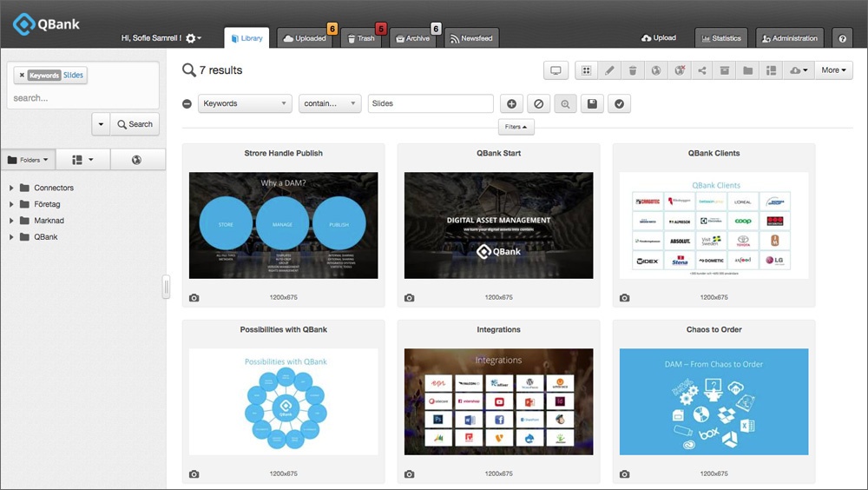This screenshot has height=490, width=868.
Task: Open the Possibilities with QBank thumbnail
Action: (284, 402)
